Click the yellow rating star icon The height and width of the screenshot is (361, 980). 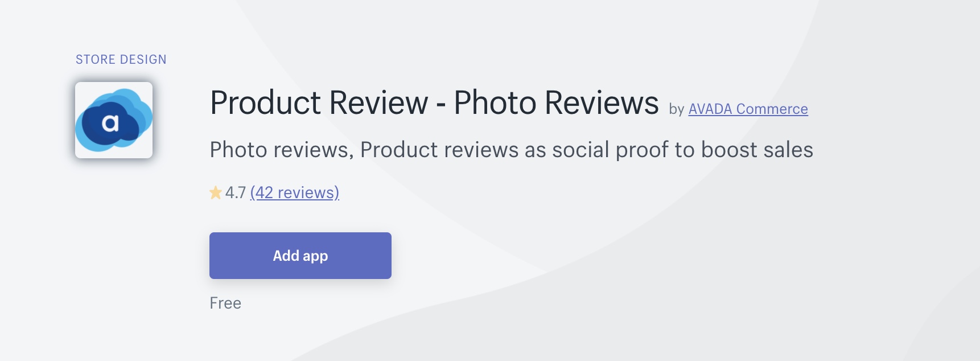click(216, 193)
